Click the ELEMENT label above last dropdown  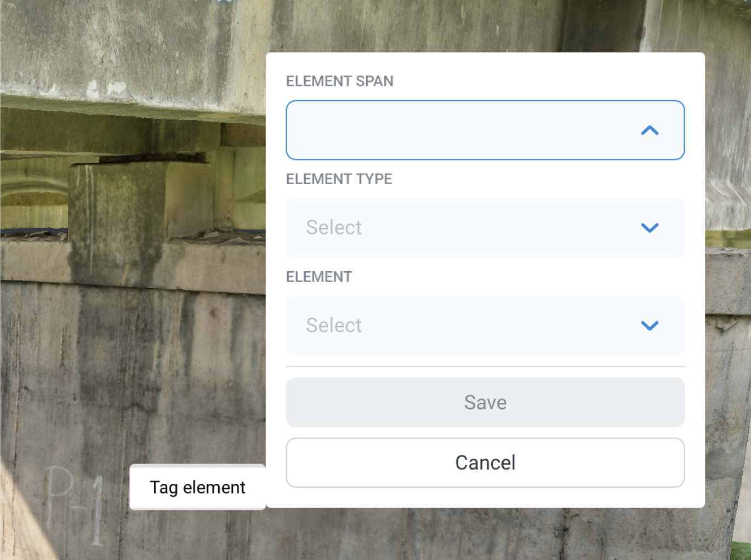[319, 277]
